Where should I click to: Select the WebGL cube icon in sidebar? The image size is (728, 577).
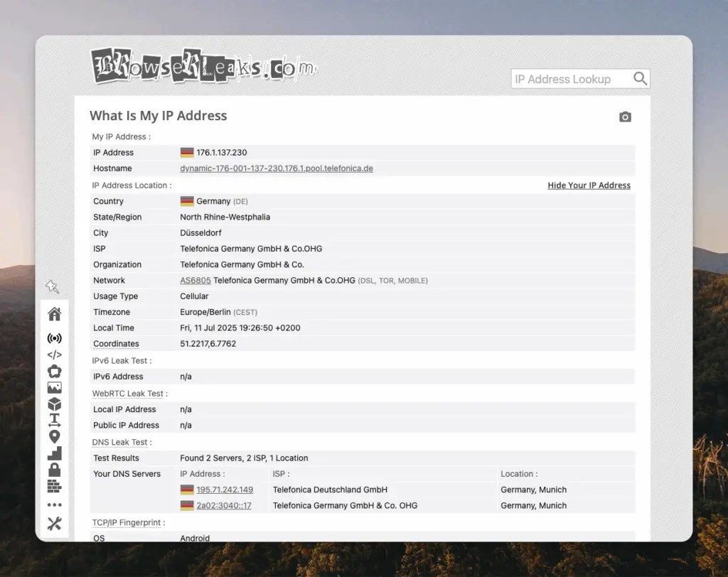(x=55, y=404)
